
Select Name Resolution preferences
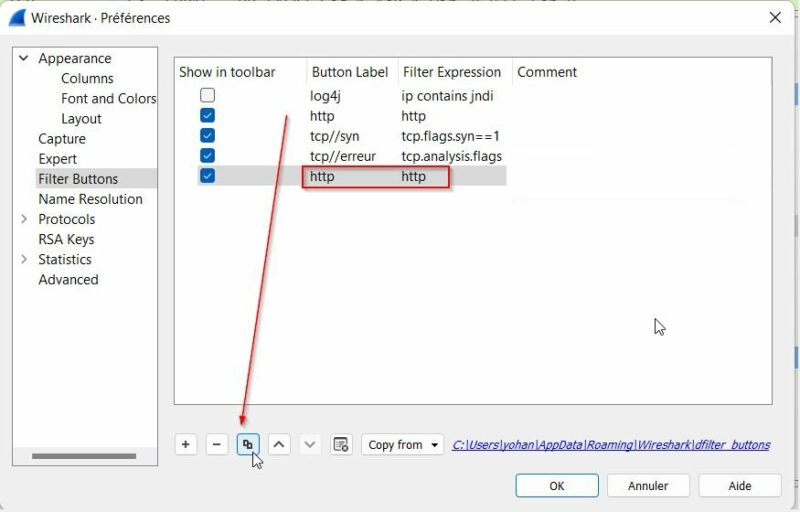point(90,199)
